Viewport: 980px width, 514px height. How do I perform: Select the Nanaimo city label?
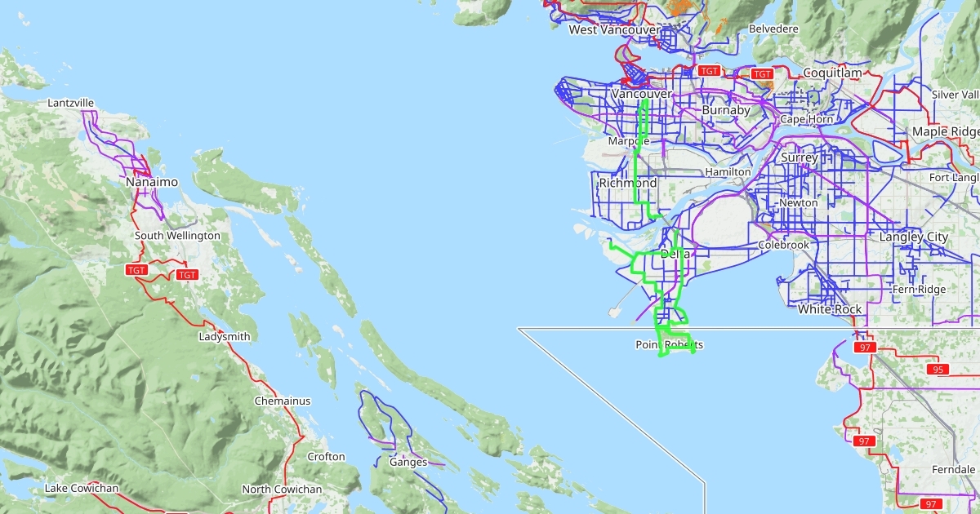pos(151,183)
